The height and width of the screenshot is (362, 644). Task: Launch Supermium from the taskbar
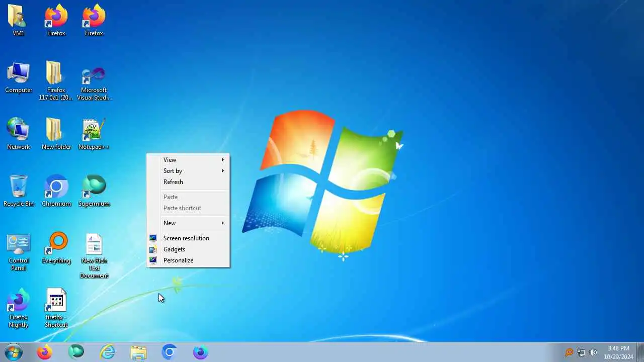point(76,352)
